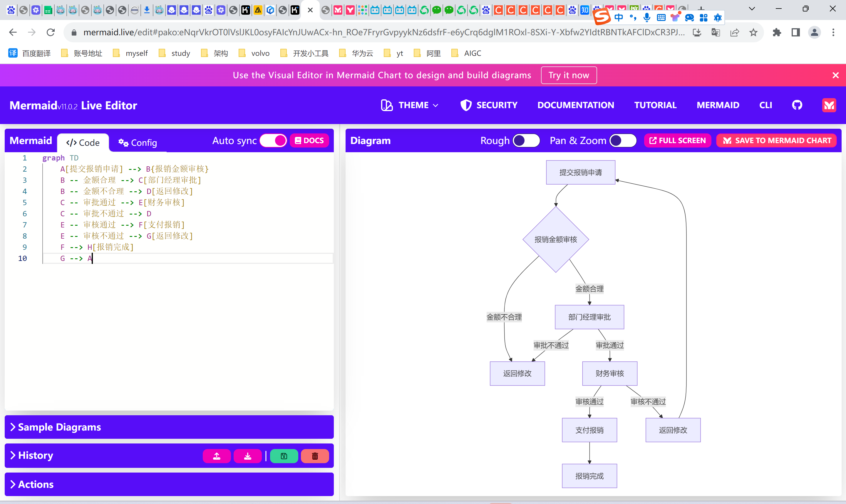Open the AIGC bookmark folder
The image size is (846, 504).
point(466,53)
